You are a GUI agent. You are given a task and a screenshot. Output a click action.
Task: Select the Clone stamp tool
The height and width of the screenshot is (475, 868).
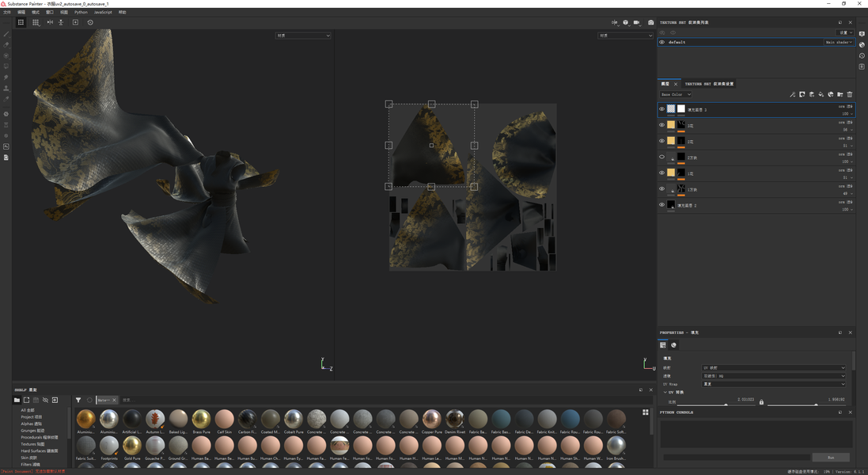[6, 88]
